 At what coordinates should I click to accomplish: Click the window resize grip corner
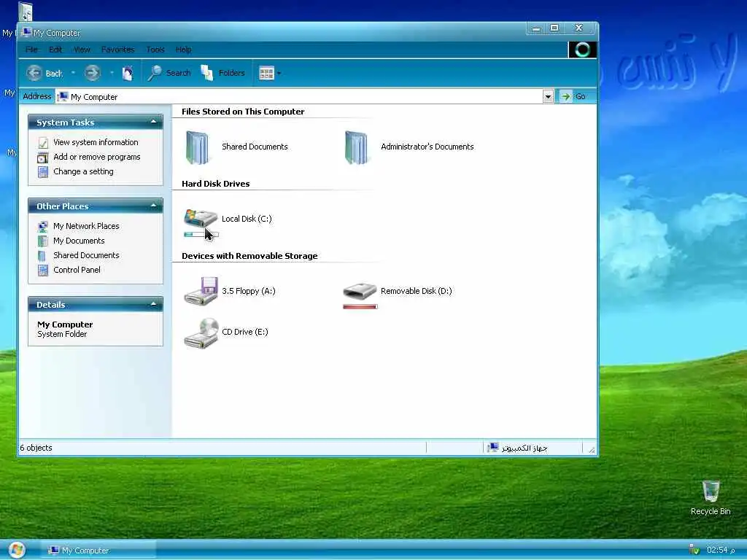click(x=592, y=449)
